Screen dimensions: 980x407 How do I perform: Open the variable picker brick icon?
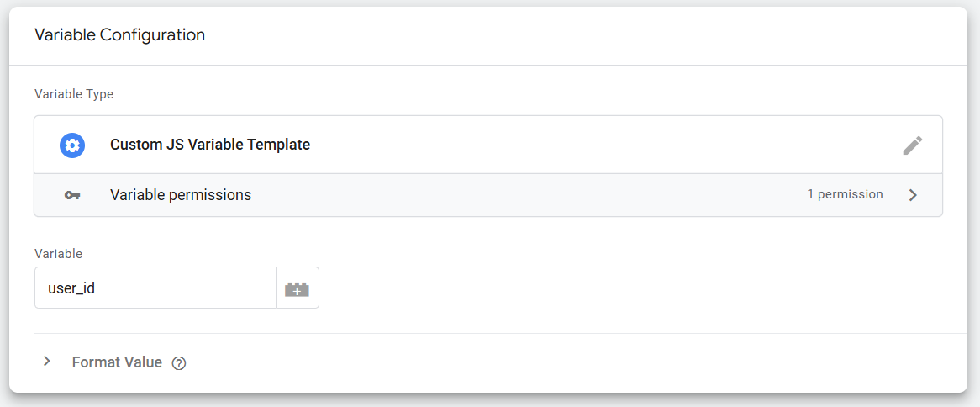(297, 288)
